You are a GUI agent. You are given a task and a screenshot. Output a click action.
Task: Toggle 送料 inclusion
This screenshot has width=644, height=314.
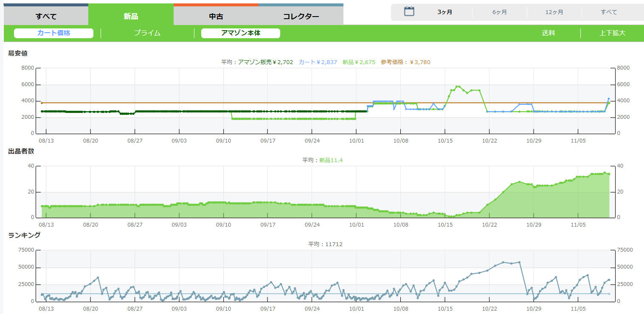548,33
